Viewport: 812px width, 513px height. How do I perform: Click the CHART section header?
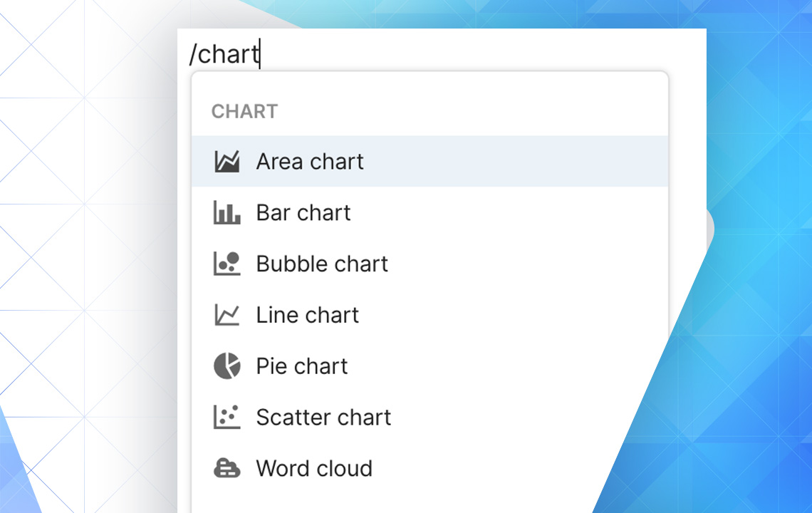click(244, 111)
